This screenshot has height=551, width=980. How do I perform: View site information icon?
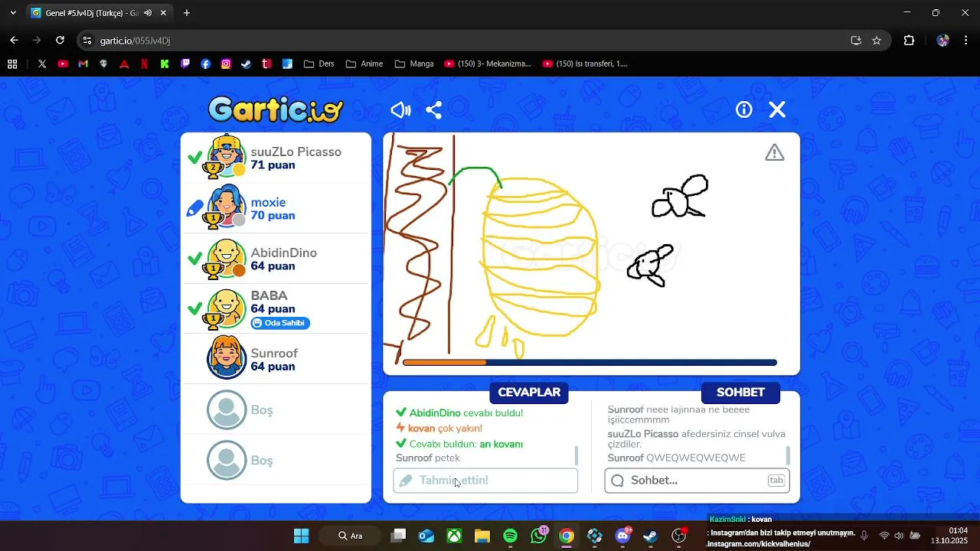pos(87,41)
